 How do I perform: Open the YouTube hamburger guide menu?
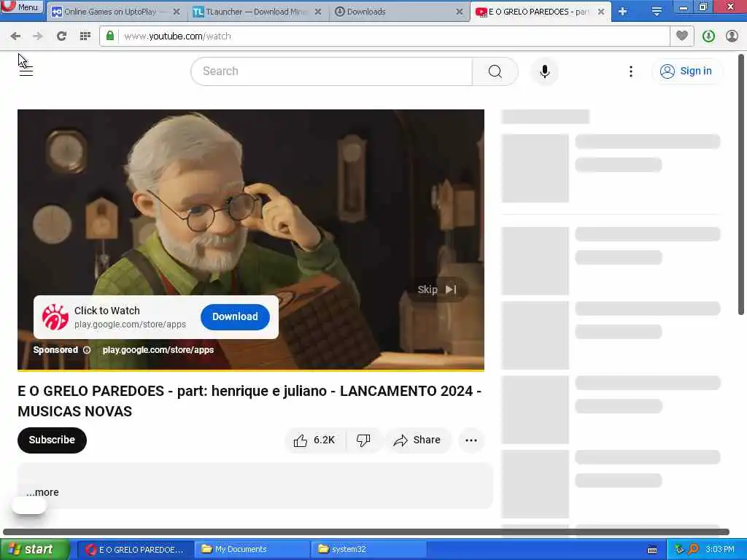tap(26, 71)
